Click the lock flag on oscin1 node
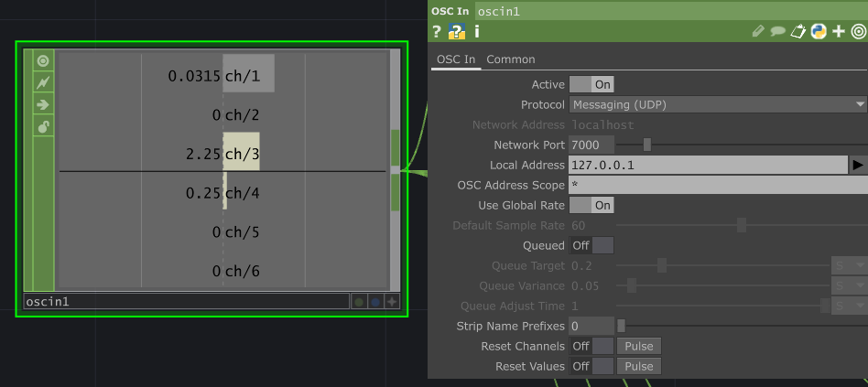 pos(43,127)
